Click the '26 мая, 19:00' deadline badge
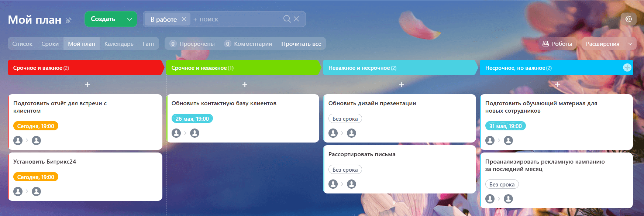The image size is (644, 216). 192,119
